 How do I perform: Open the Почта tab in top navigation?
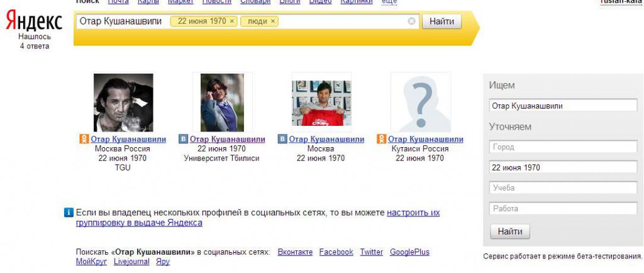[118, 2]
